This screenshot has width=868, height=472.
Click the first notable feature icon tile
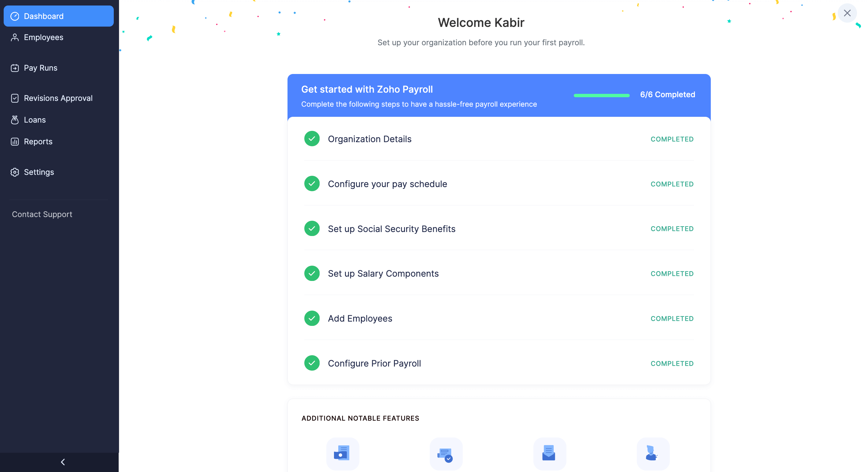pyautogui.click(x=342, y=453)
